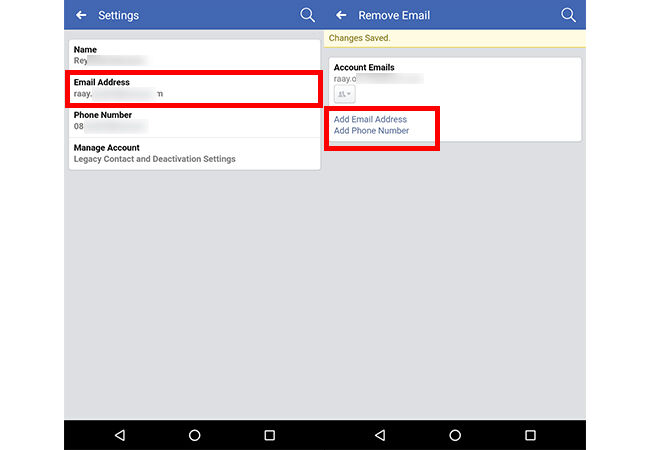
Task: Open search on the Remove Email screen
Action: point(568,15)
